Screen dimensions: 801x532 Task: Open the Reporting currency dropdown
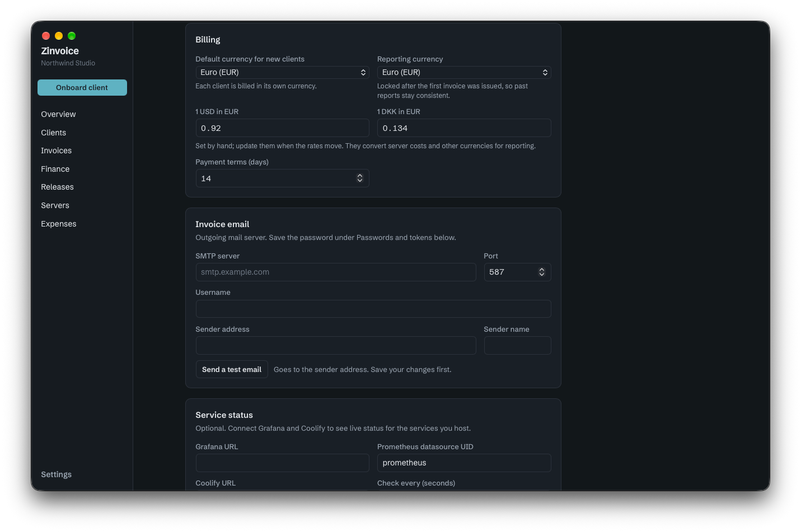tap(464, 72)
